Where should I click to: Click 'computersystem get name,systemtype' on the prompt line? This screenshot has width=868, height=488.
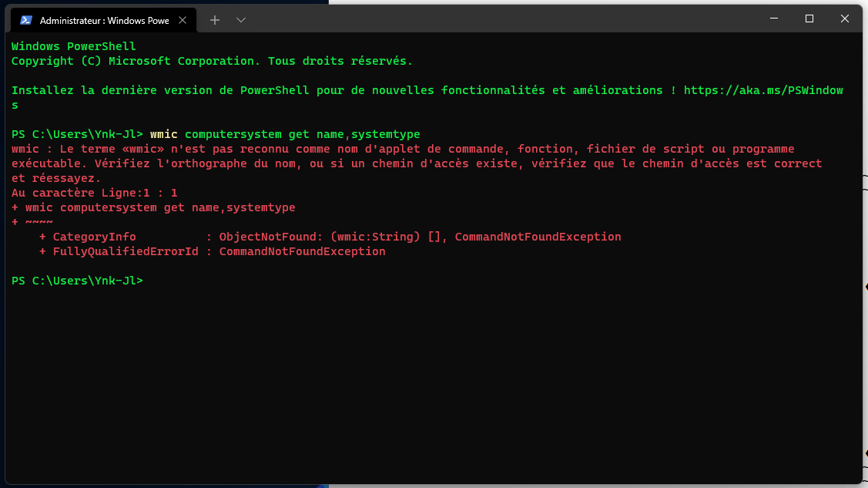coord(302,135)
